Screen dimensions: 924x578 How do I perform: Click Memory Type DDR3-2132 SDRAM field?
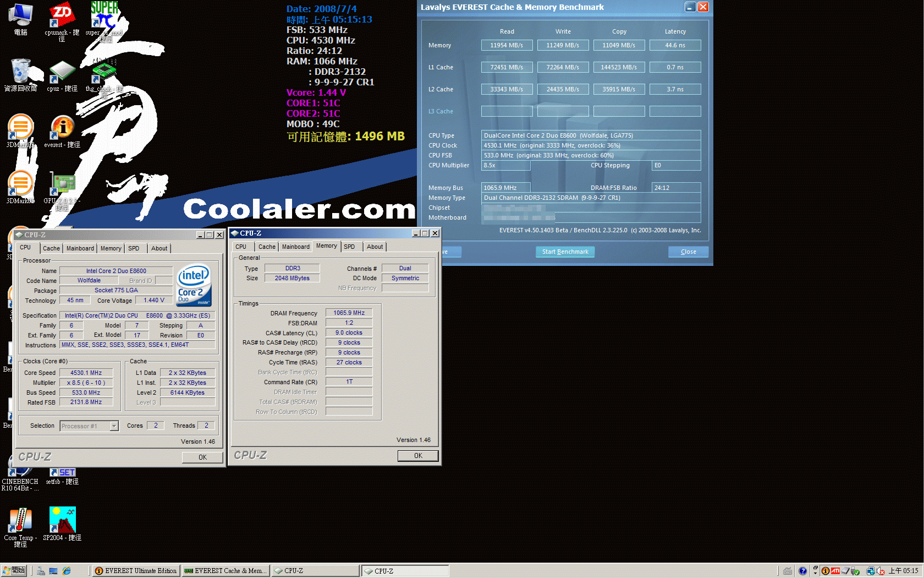[x=591, y=198]
